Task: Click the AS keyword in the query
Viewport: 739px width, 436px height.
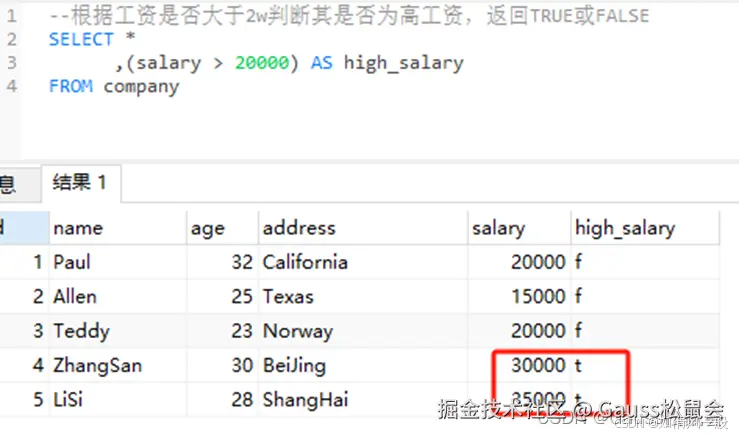Action: pyautogui.click(x=321, y=63)
